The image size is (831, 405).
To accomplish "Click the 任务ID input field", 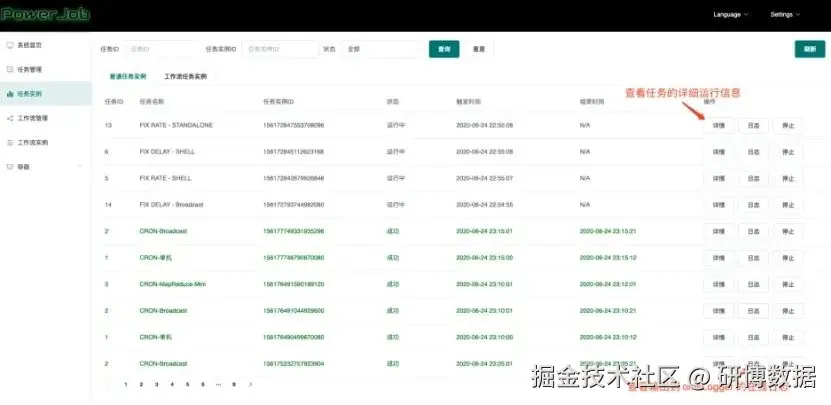I will point(164,49).
